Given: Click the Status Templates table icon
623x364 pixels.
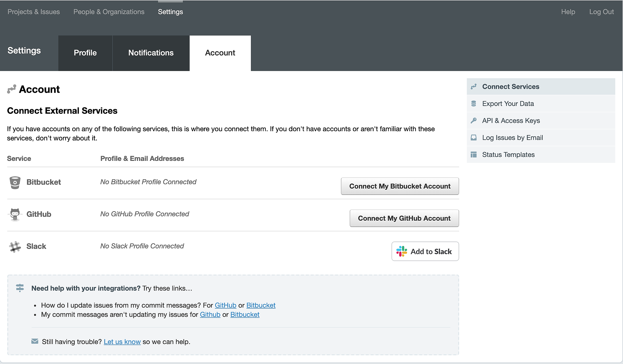Looking at the screenshot, I should point(473,155).
